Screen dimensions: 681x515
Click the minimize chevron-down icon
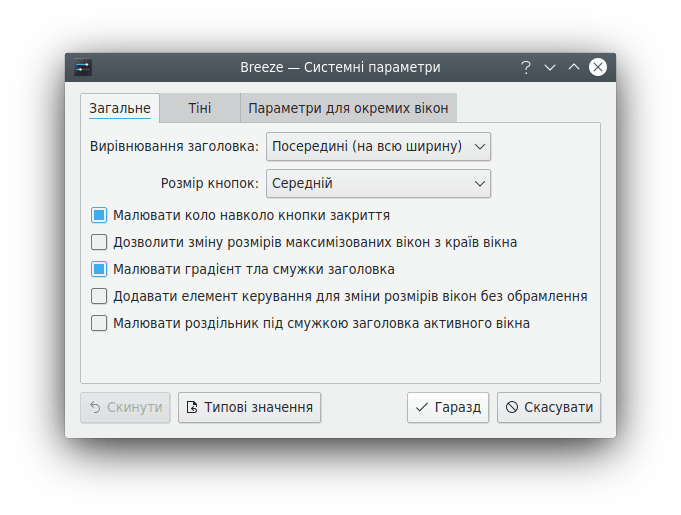point(550,67)
